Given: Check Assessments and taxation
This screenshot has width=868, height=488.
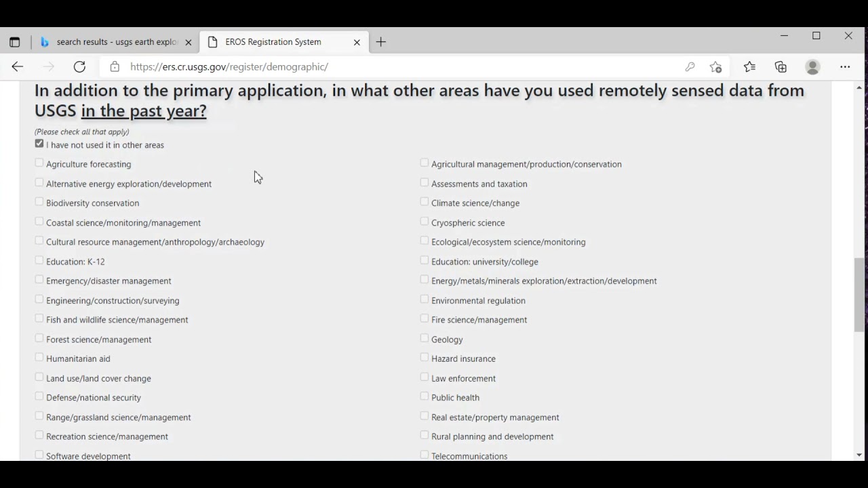Looking at the screenshot, I should pyautogui.click(x=425, y=182).
